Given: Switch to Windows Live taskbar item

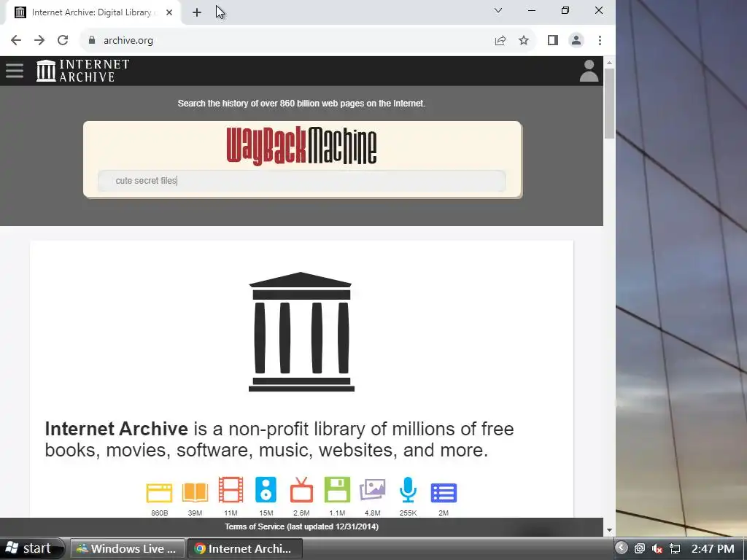Looking at the screenshot, I should pyautogui.click(x=128, y=548).
